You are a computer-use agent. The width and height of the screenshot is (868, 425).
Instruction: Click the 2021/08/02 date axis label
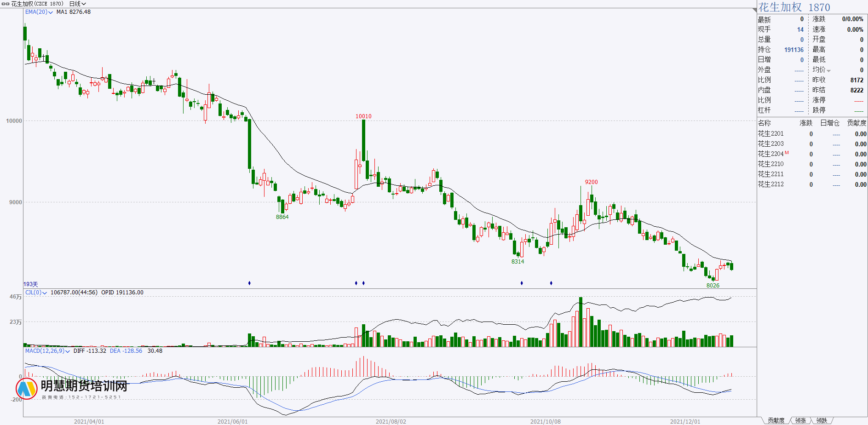tap(391, 421)
